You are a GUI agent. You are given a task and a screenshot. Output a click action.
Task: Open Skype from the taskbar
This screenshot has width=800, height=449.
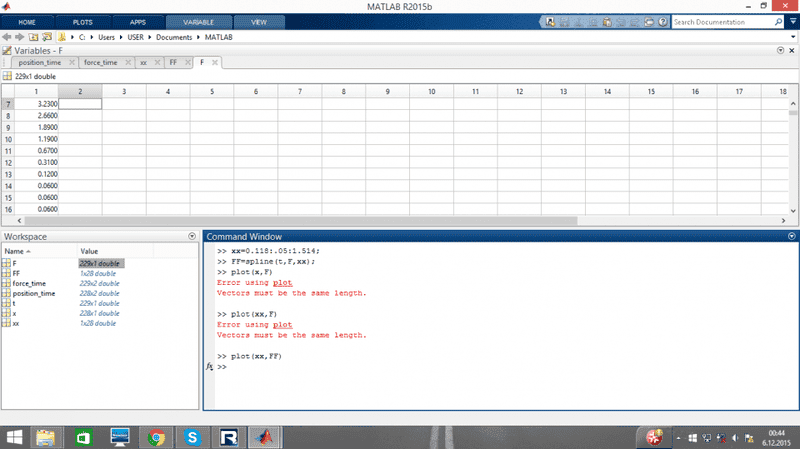click(x=192, y=437)
